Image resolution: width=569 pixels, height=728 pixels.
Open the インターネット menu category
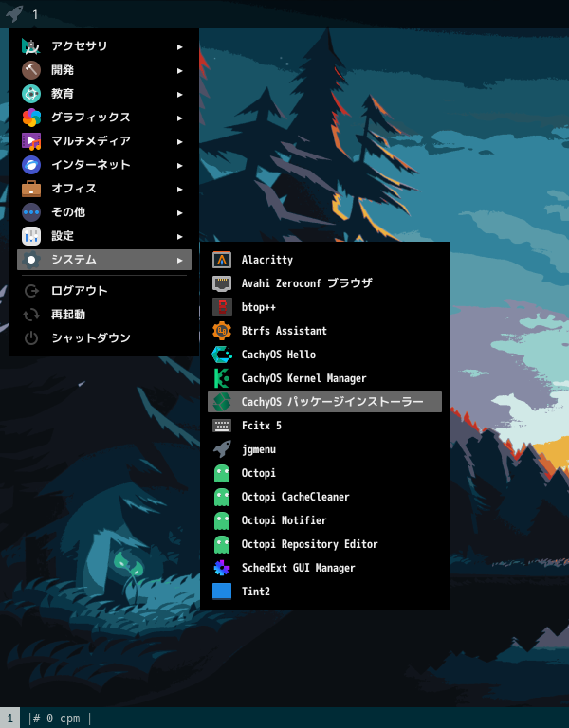(104, 165)
